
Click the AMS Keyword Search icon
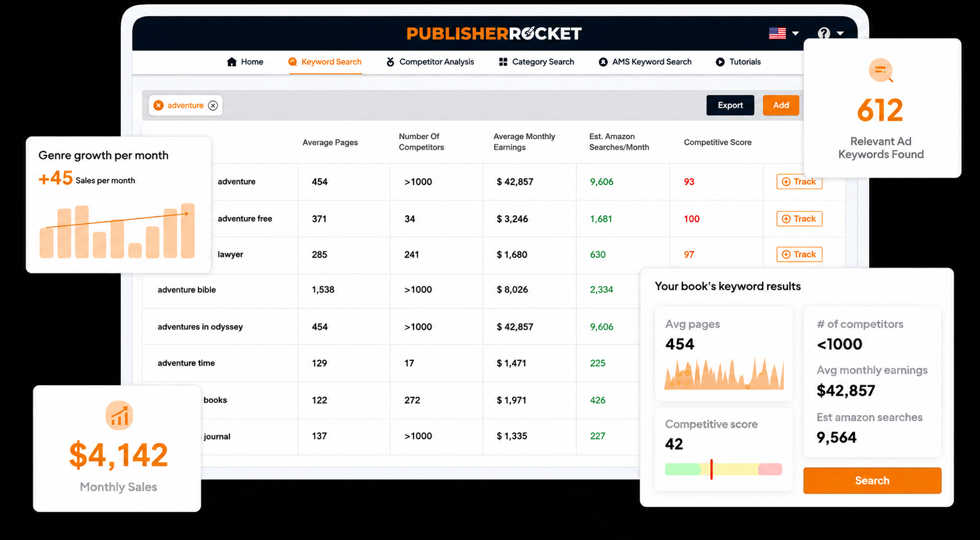603,62
